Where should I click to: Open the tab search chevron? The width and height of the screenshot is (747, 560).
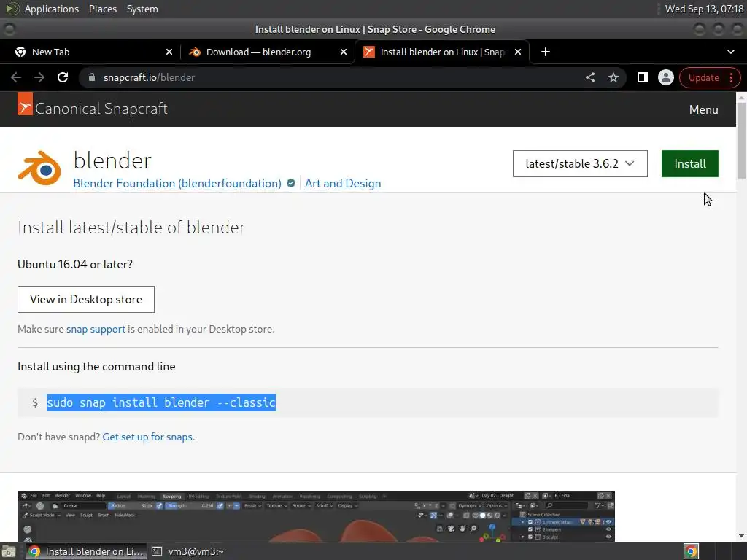pos(731,52)
